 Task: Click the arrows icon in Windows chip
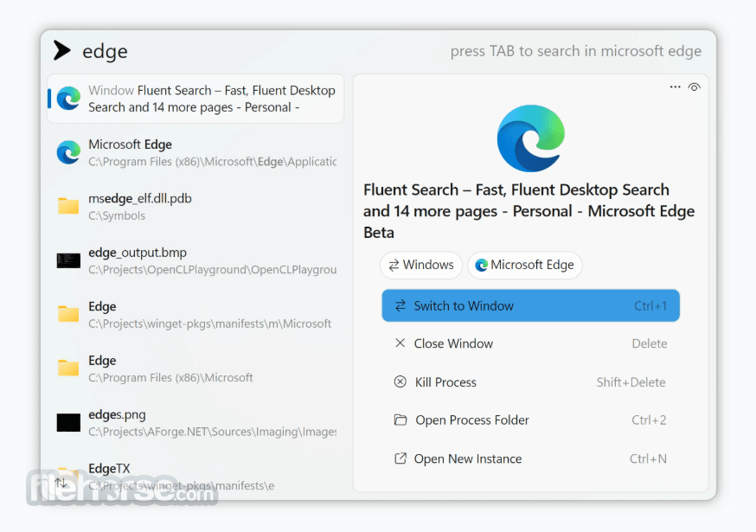pyautogui.click(x=394, y=265)
